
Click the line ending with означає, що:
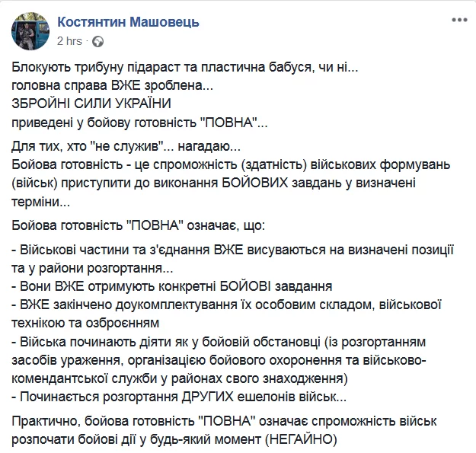click(x=139, y=226)
